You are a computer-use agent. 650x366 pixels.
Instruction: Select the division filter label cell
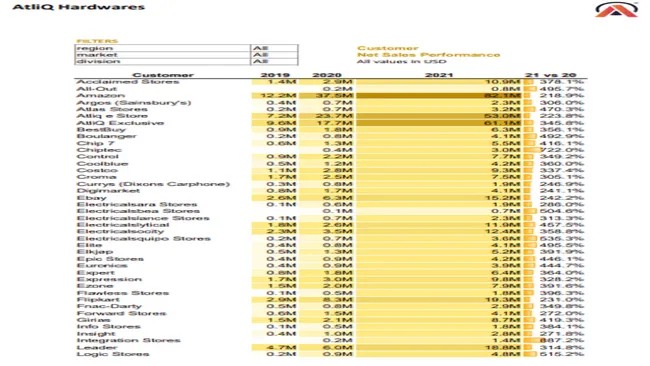(162, 61)
